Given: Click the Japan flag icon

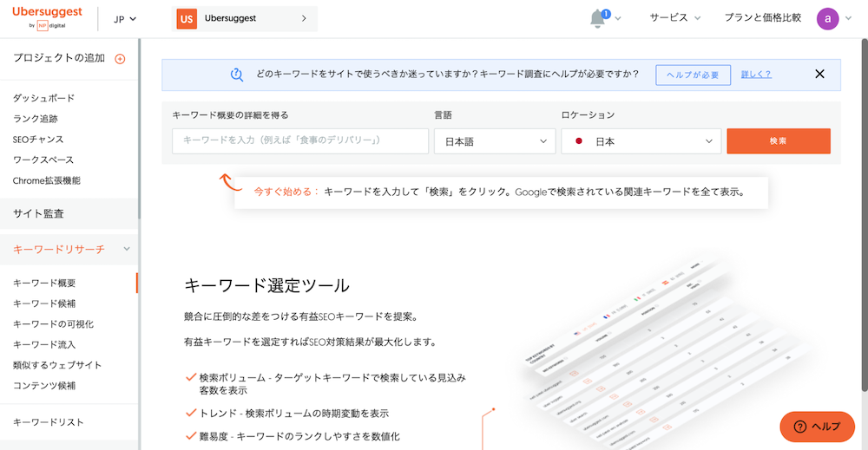Looking at the screenshot, I should [x=579, y=141].
